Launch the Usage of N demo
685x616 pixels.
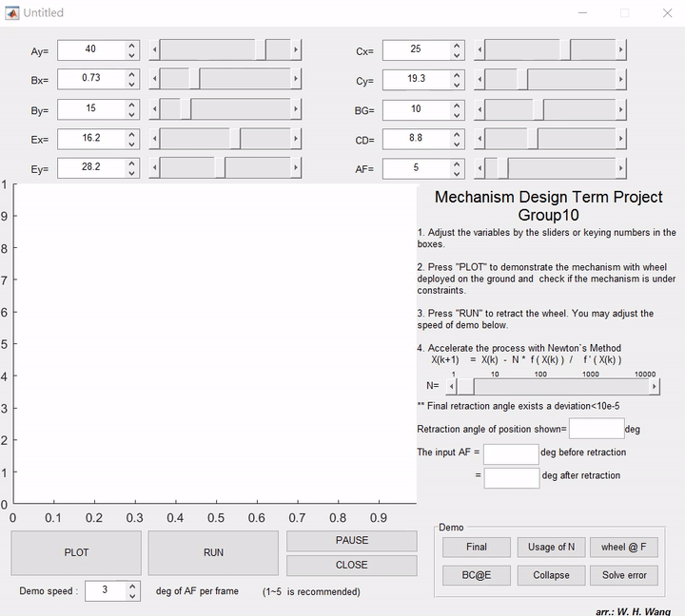(551, 547)
